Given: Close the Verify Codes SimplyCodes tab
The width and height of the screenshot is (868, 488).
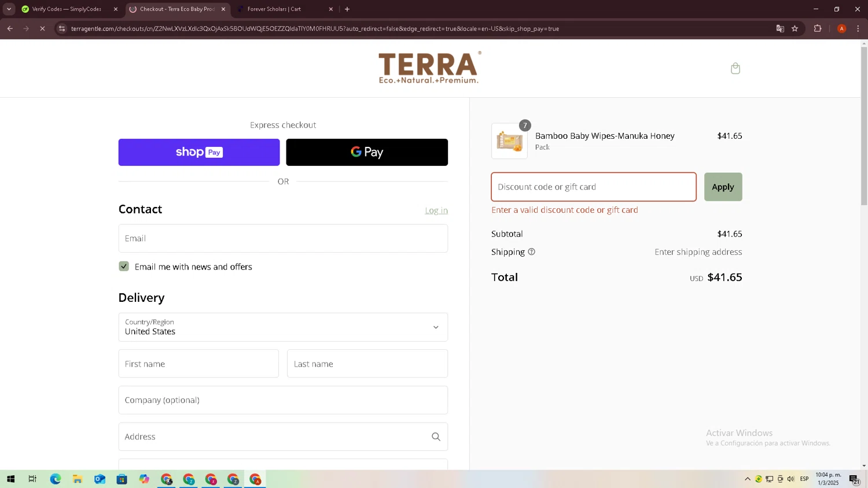Looking at the screenshot, I should point(115,9).
